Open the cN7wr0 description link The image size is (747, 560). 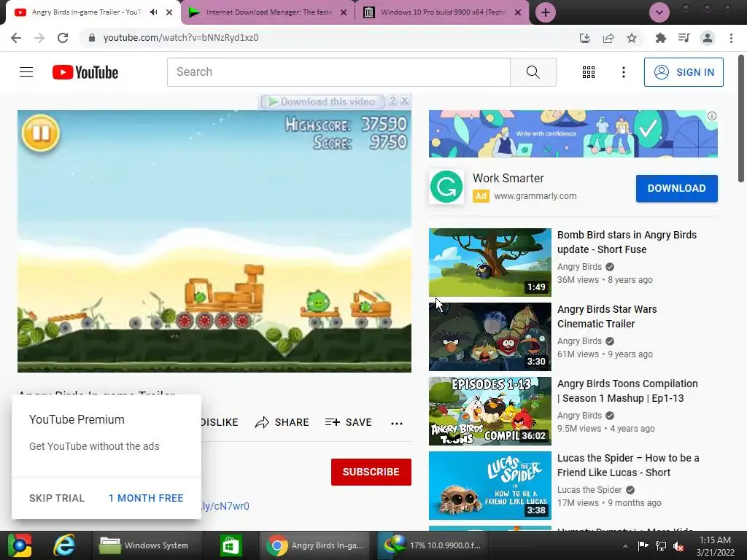(225, 506)
